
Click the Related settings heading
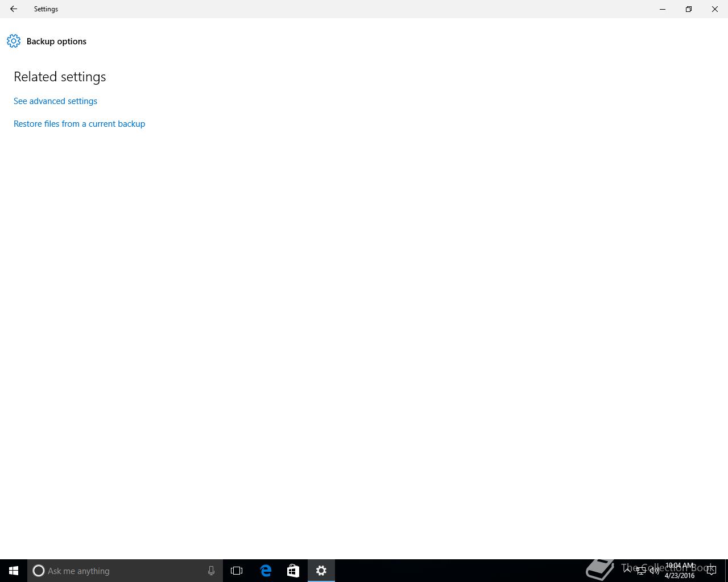tap(60, 77)
